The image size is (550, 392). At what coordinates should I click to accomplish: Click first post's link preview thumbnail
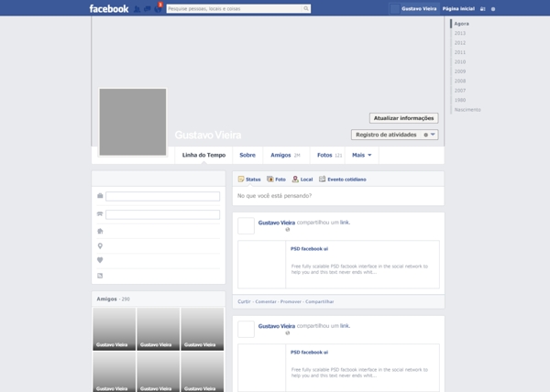pos(261,265)
